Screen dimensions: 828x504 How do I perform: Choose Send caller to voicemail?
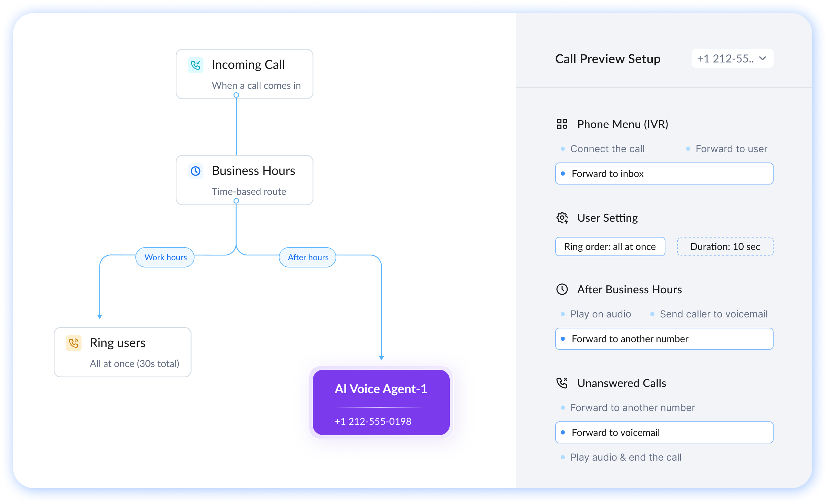[713, 314]
